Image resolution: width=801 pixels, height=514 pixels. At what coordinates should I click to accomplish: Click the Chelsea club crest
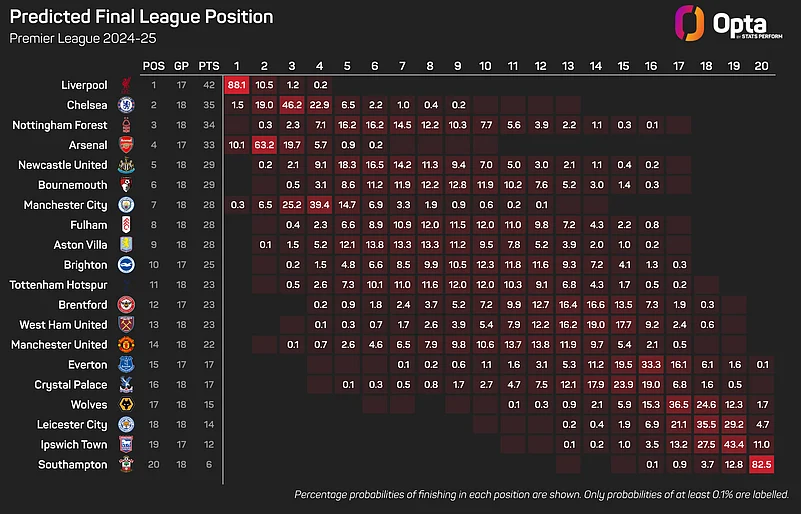(125, 105)
